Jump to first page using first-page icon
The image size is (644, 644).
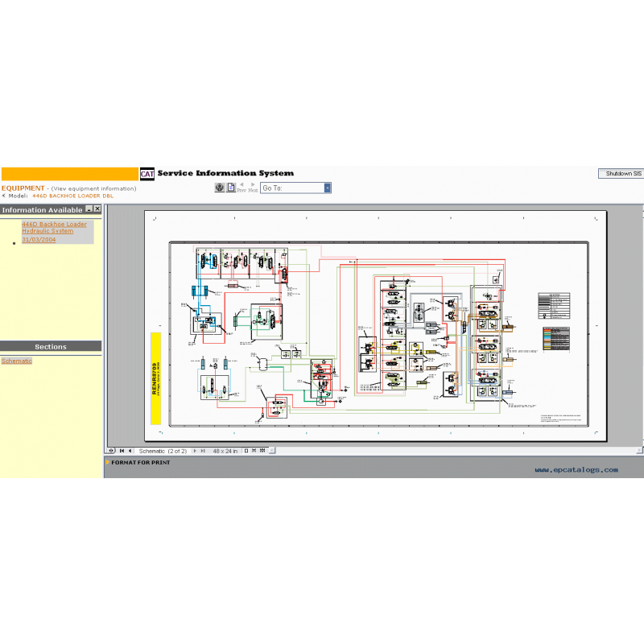point(120,451)
